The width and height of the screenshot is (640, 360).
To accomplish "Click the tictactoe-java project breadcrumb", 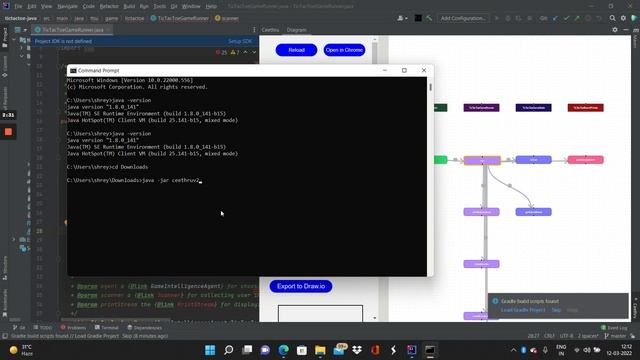I will click(x=20, y=18).
